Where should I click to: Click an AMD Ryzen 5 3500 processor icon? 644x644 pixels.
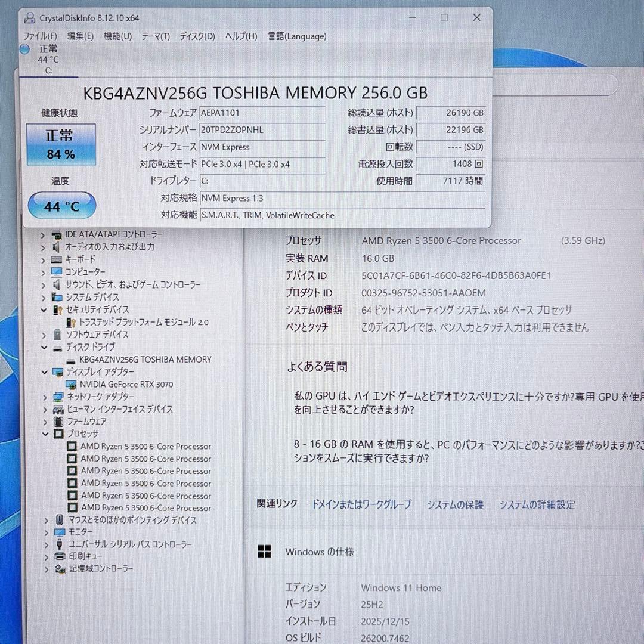pos(73,447)
